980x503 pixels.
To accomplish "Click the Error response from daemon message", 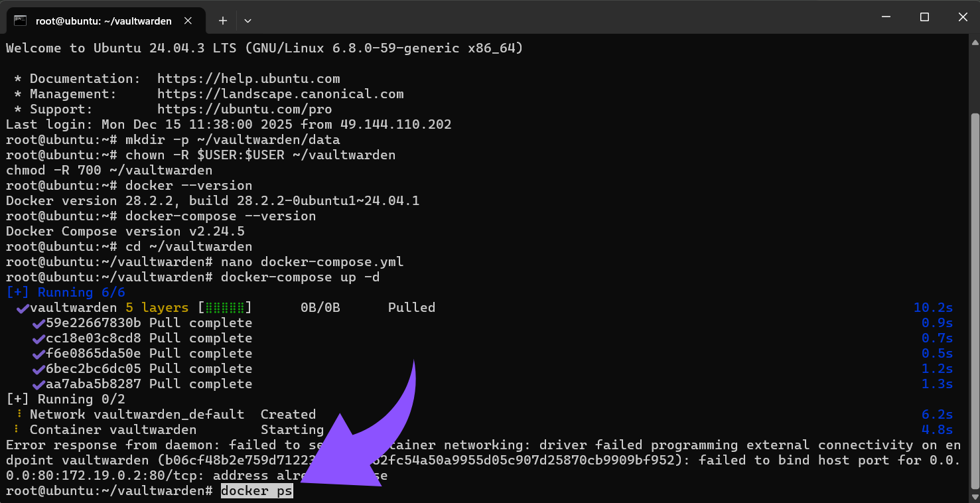I will (133, 445).
